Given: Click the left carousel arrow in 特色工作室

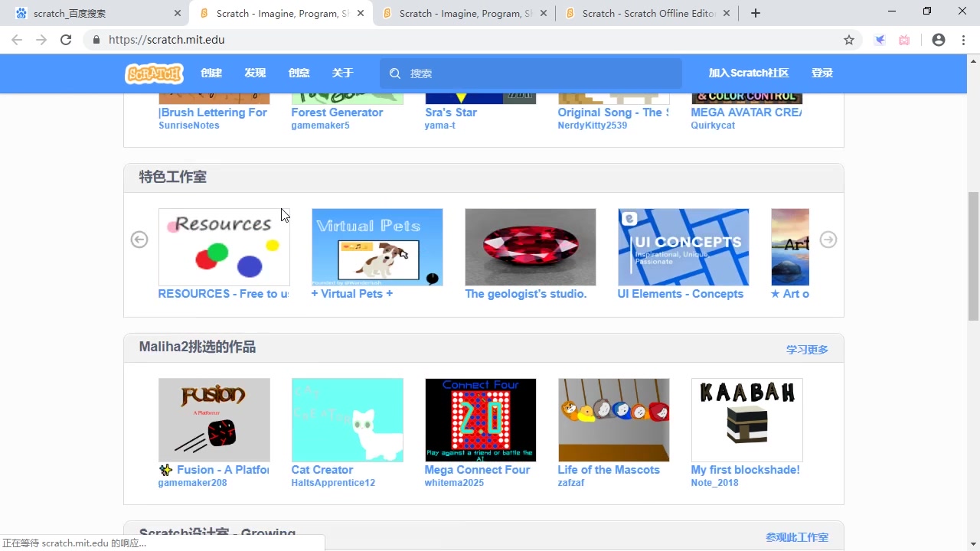Looking at the screenshot, I should click(139, 240).
